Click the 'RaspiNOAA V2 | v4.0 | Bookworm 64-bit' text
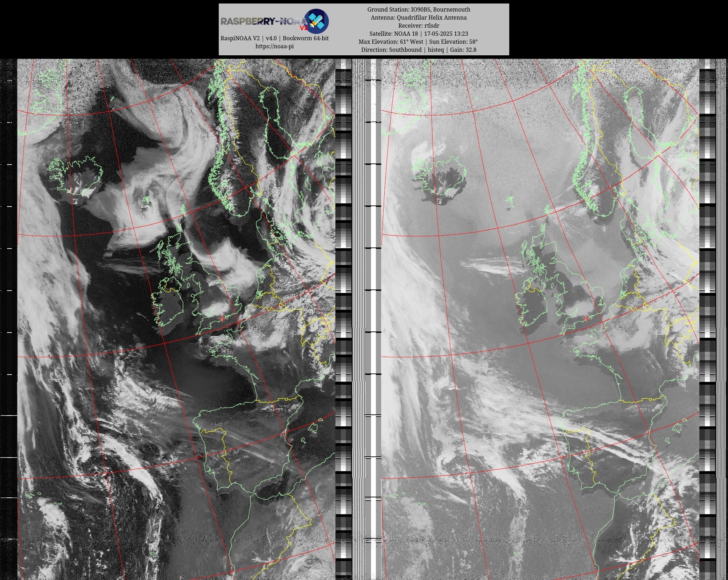The width and height of the screenshot is (728, 580). [x=274, y=38]
